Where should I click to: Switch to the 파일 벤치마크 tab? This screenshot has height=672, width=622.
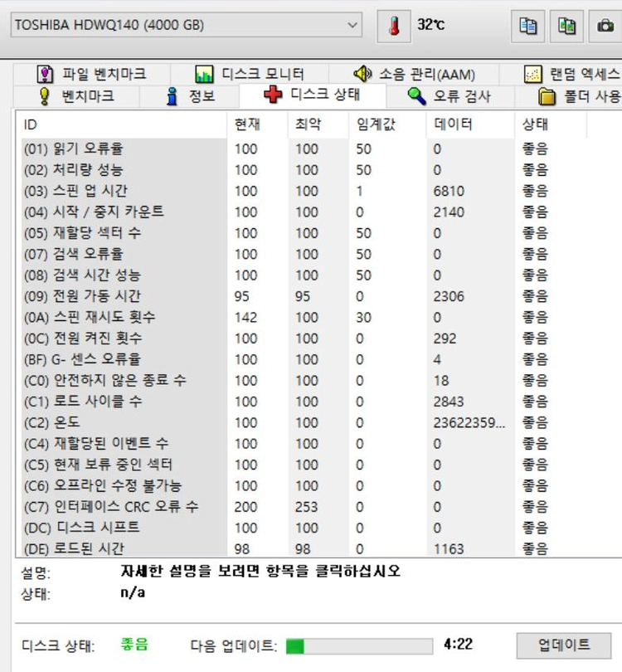point(92,74)
